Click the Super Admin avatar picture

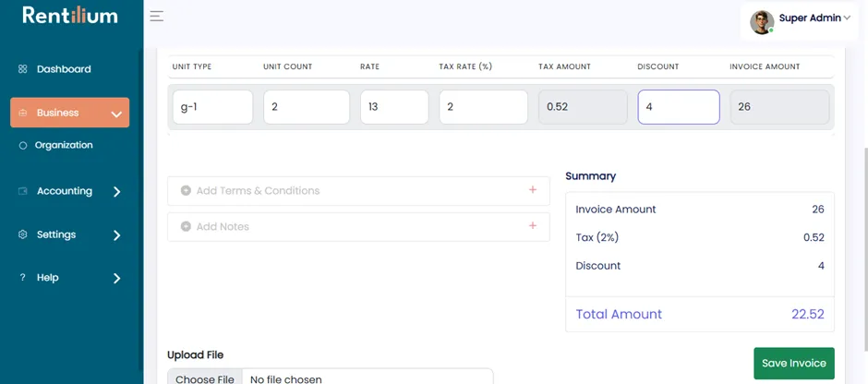762,22
